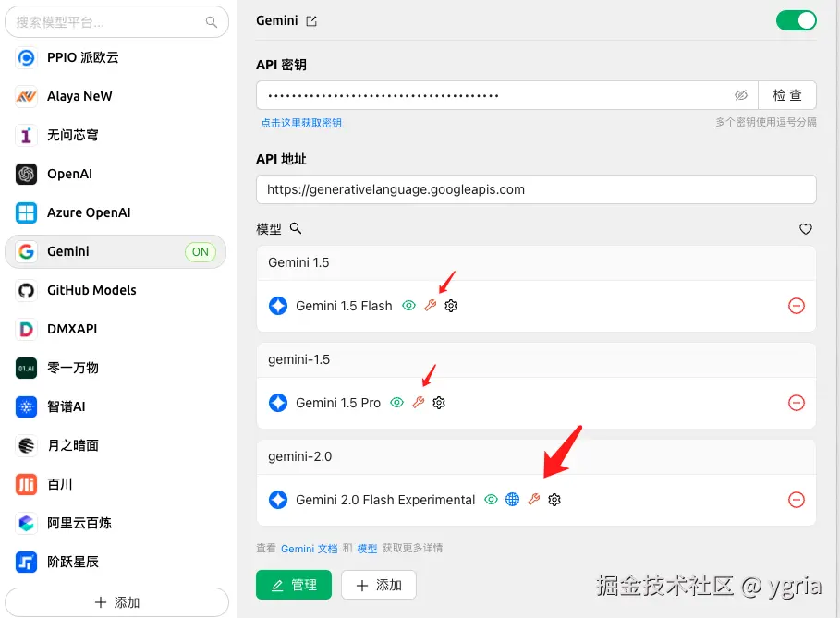Click the Gemini 1.5 Flash model logo
840x618 pixels.
tap(278, 306)
